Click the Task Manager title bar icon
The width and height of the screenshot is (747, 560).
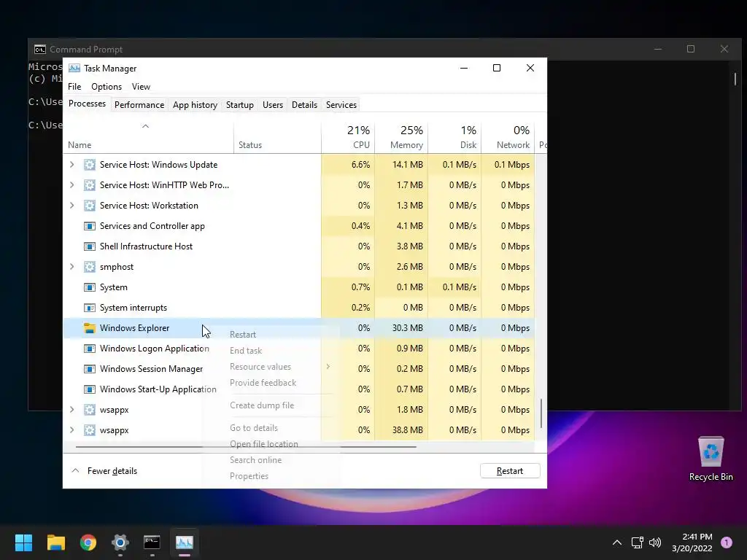click(74, 68)
